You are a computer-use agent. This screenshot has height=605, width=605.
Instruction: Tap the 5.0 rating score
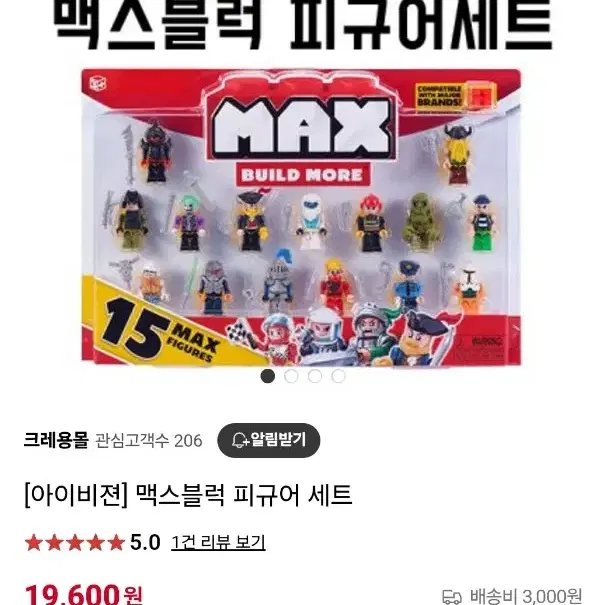click(x=145, y=542)
